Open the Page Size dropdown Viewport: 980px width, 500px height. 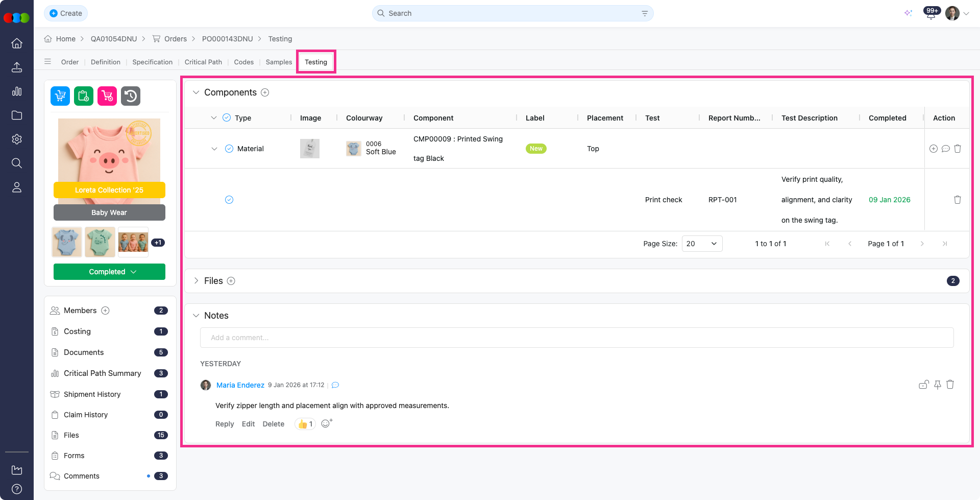(702, 244)
